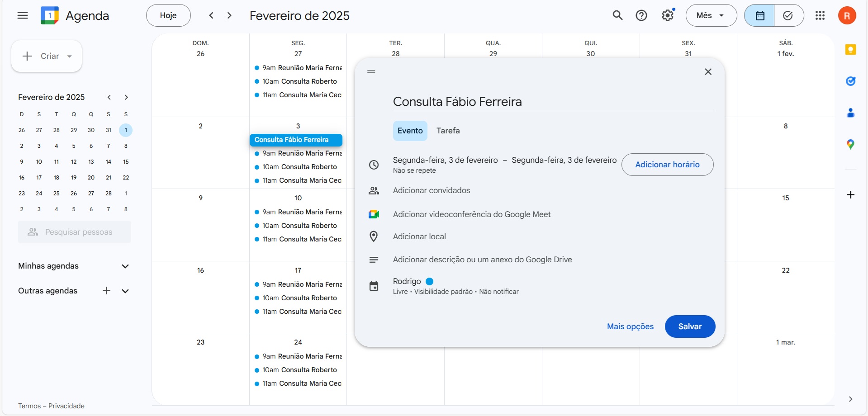Select Consulta Fábio Ferreira event chip
The height and width of the screenshot is (416, 868).
[296, 140]
